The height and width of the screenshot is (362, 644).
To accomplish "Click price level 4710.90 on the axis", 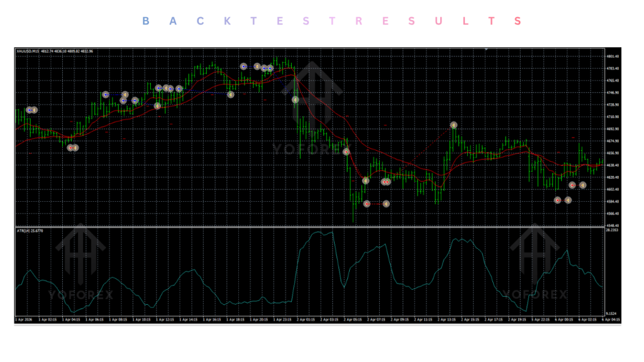I will point(613,117).
